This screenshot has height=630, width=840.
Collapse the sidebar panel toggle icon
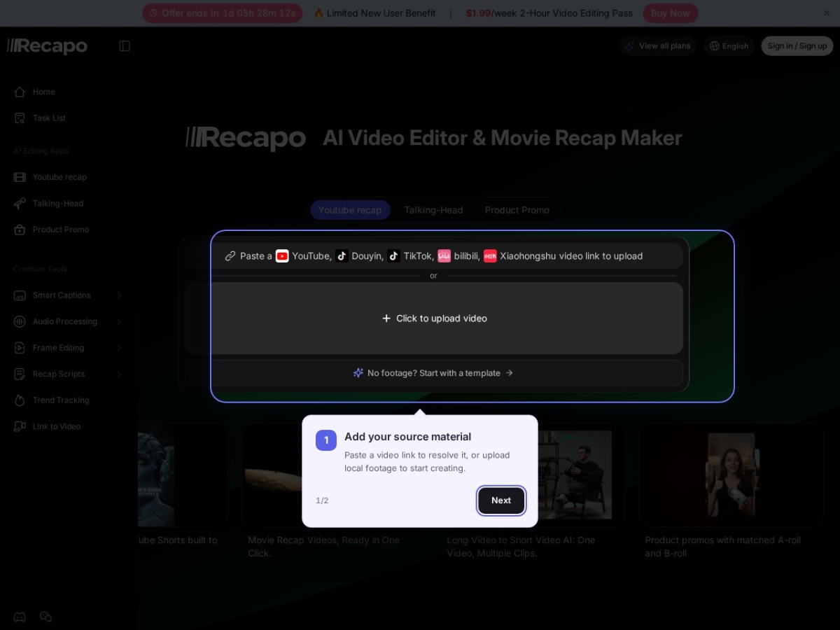(125, 46)
